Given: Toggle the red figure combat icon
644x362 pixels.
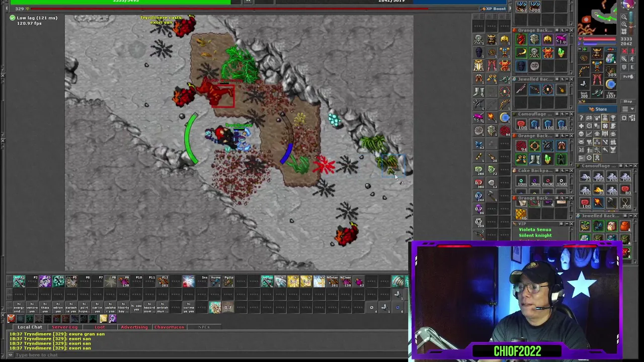Looking at the screenshot, I should click(632, 51).
